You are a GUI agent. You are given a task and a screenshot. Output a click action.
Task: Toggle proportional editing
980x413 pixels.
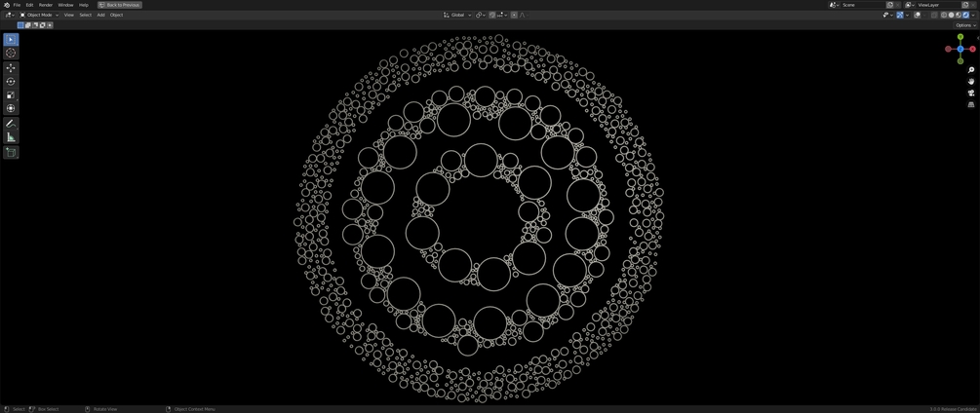[x=514, y=15]
